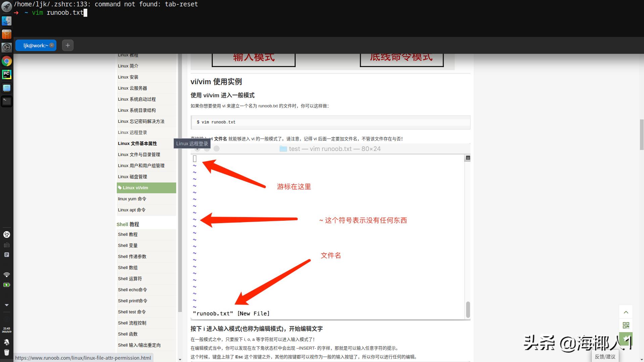Screen dimensions: 644x362
Task: Launch Google Chrome from the dock
Action: click(7, 61)
